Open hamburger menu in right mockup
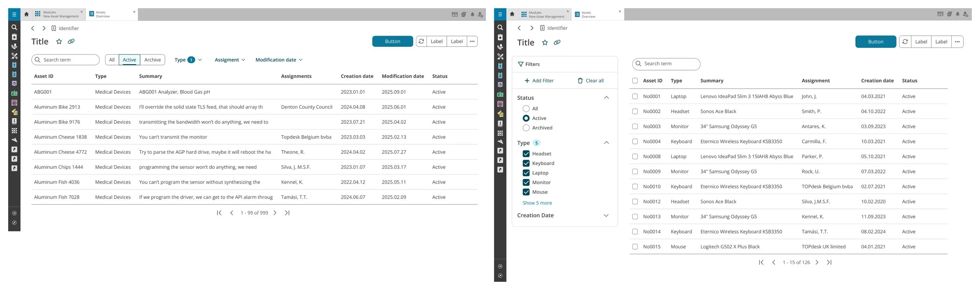The width and height of the screenshot is (980, 290). (x=500, y=15)
